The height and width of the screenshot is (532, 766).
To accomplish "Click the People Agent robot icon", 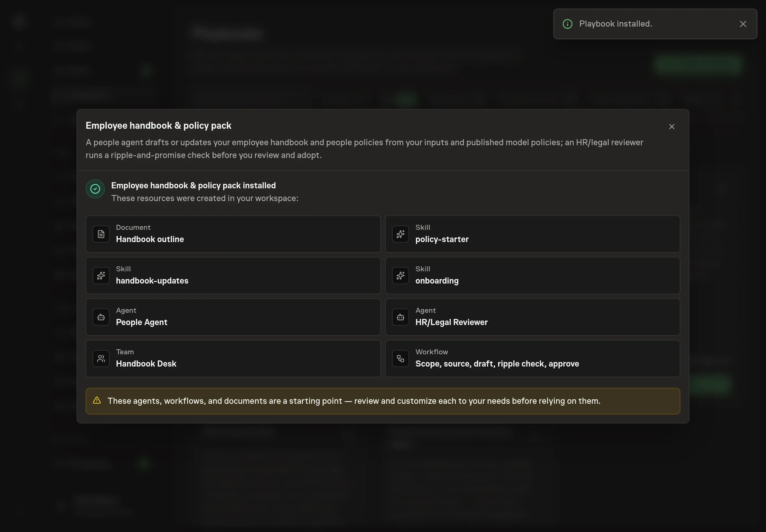I will click(101, 317).
